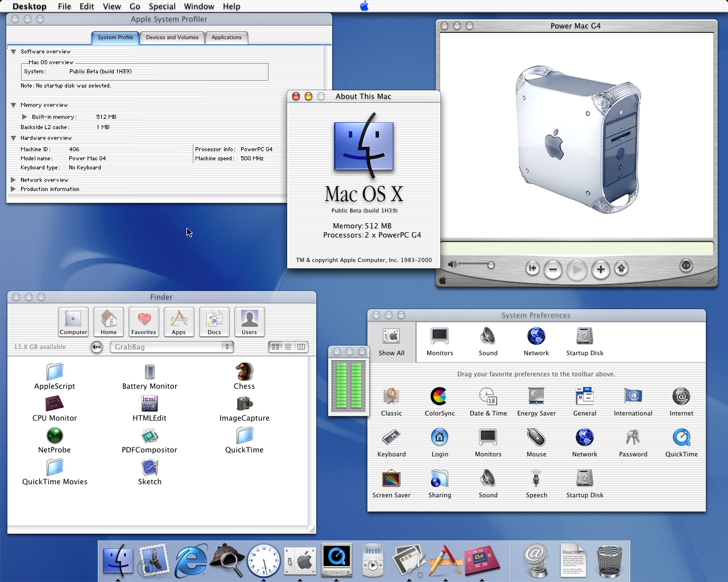Click the Finder back button

click(x=97, y=347)
